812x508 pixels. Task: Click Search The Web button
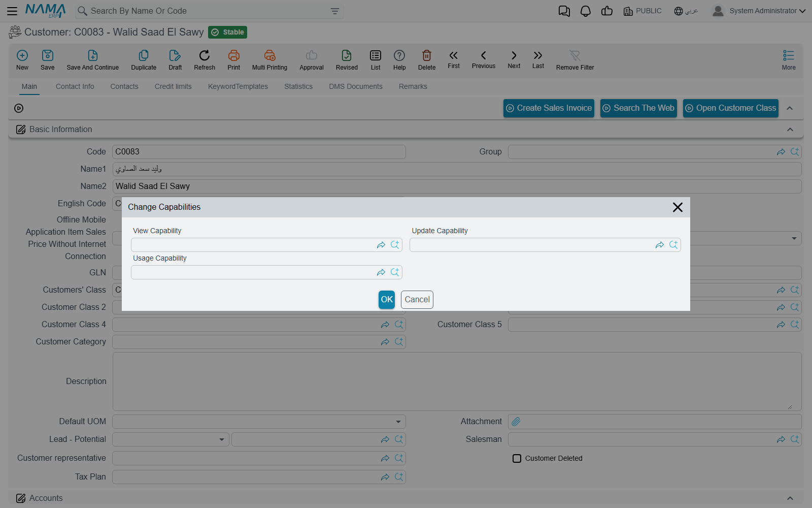tap(638, 108)
